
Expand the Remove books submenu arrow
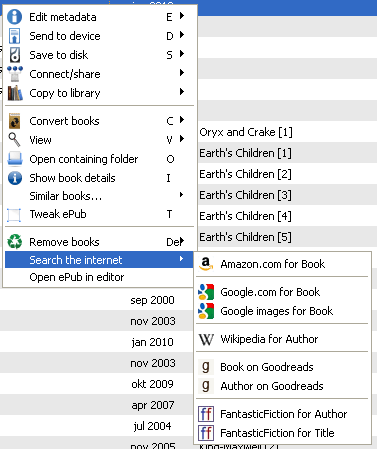pos(182,242)
